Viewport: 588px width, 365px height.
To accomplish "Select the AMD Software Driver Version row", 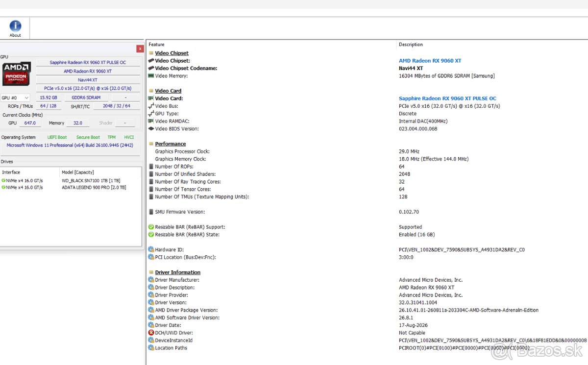I will pos(367,317).
